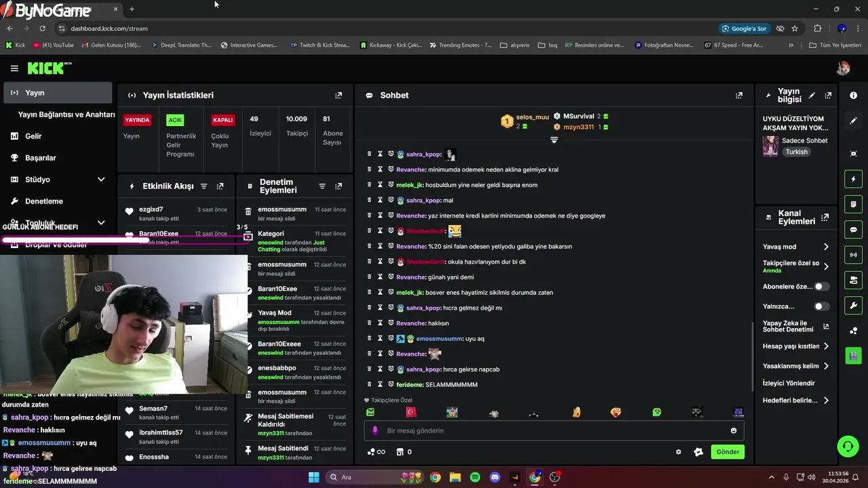This screenshot has width=868, height=488.
Task: Click the selos_muu top gifter name
Action: click(532, 117)
